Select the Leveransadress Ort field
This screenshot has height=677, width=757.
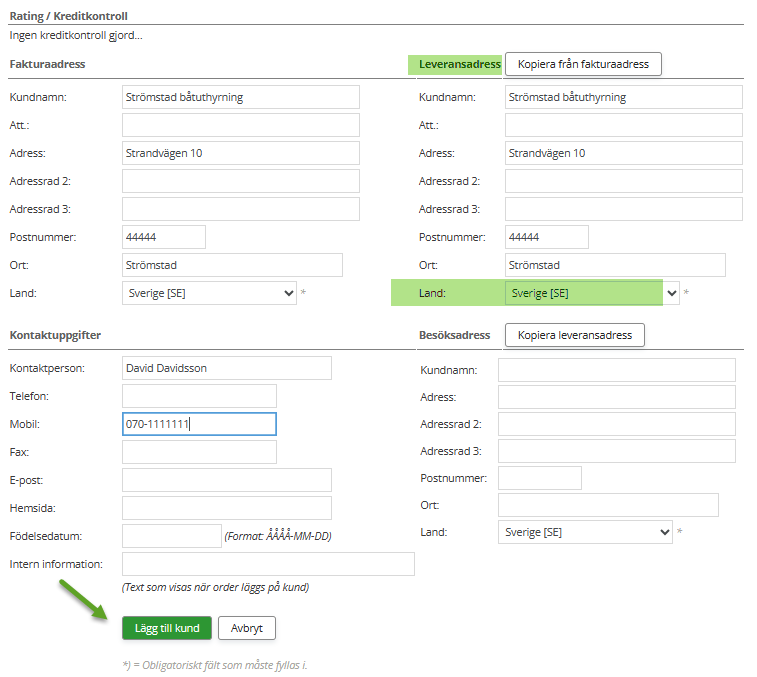coord(614,265)
